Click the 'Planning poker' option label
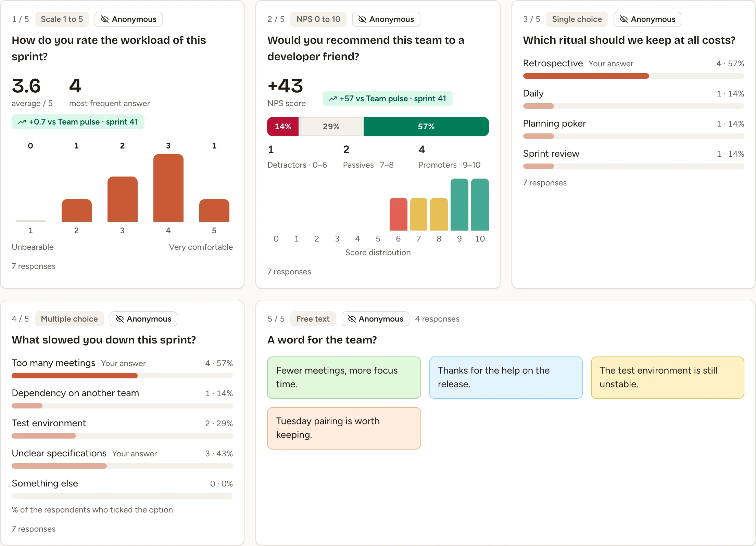The height and width of the screenshot is (546, 756). pyautogui.click(x=554, y=123)
